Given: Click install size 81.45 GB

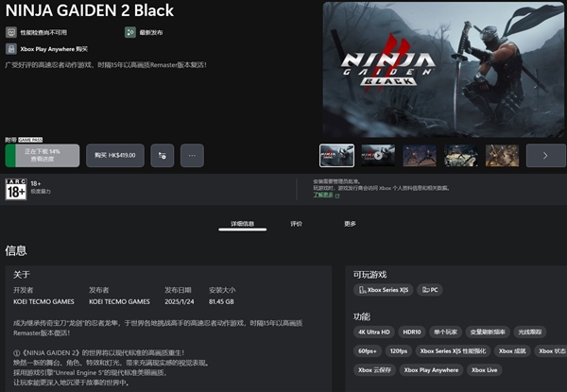Looking at the screenshot, I should click(x=221, y=301).
